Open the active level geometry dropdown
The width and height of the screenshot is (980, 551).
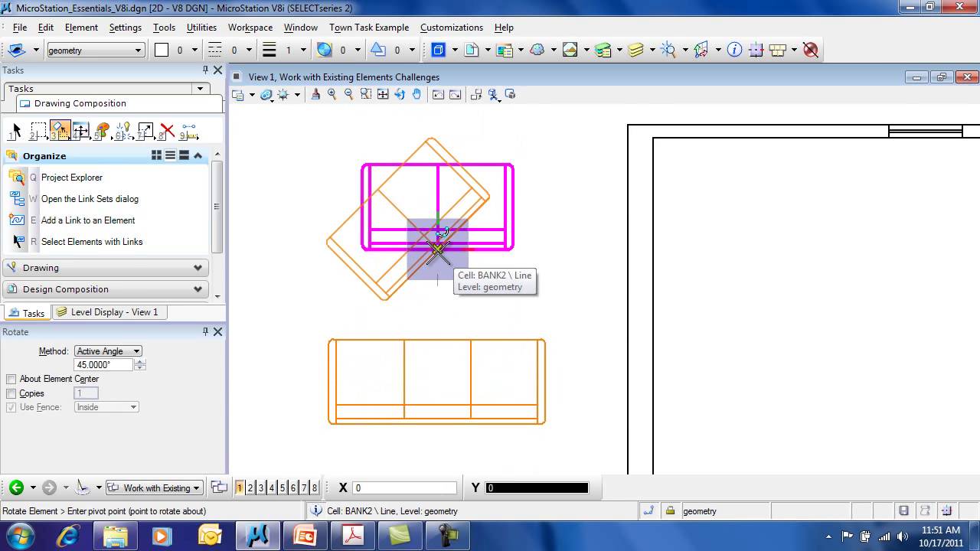(x=96, y=50)
